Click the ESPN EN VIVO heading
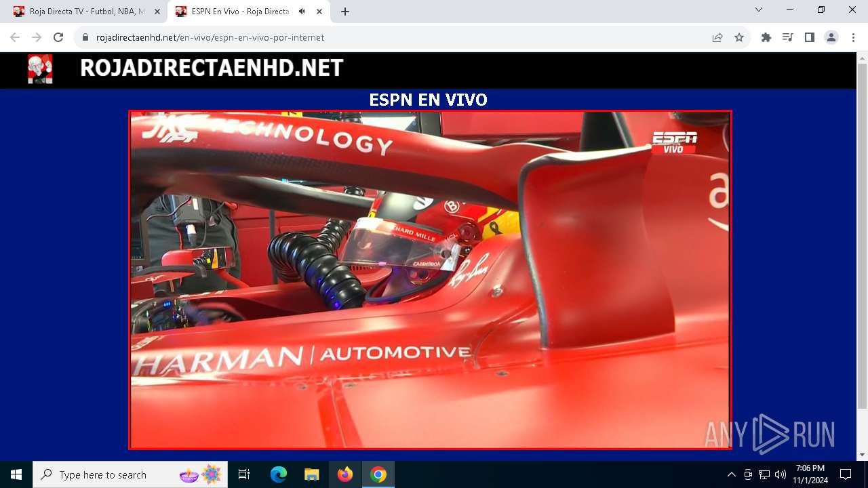 pos(428,100)
